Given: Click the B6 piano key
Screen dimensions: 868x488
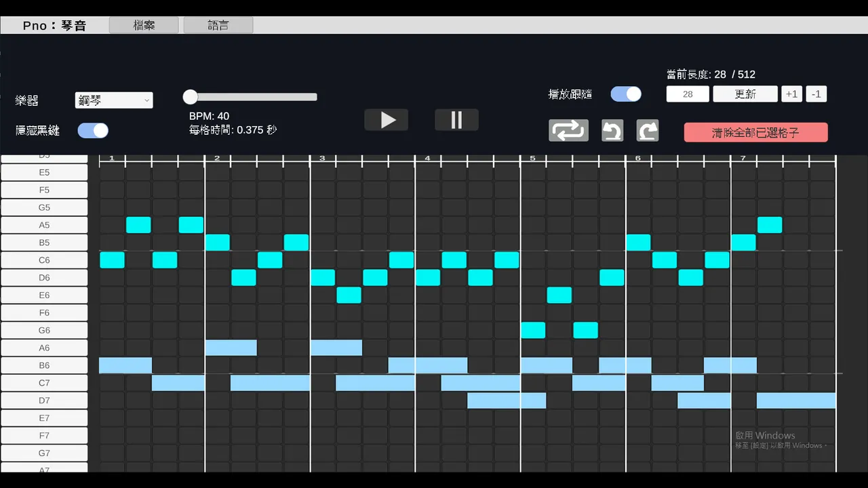Looking at the screenshot, I should click(x=44, y=365).
